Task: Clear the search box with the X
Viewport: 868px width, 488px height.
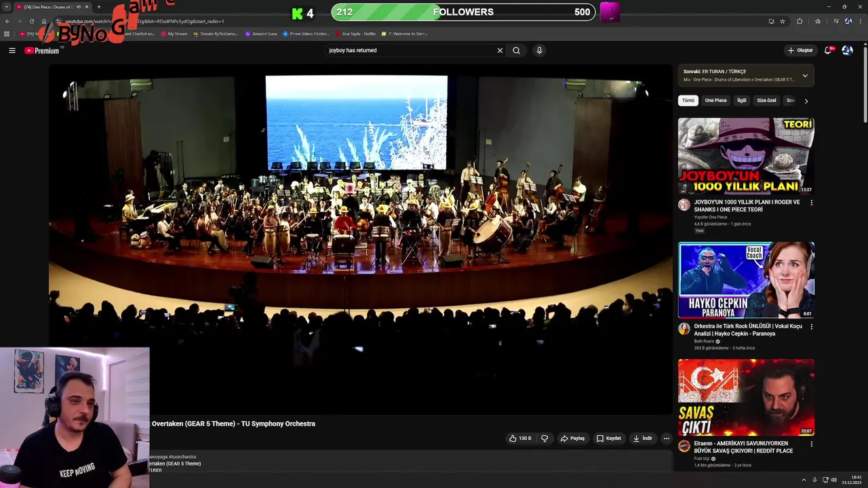Action: (x=500, y=50)
